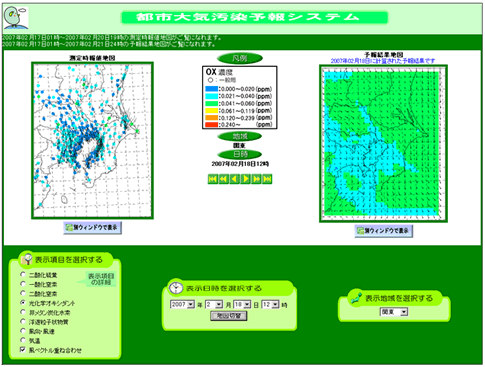Image resolution: width=485 pixels, height=367 pixels.
Task: Click the green 0.041~0.060 ppm legend swatch
Action: pos(211,103)
